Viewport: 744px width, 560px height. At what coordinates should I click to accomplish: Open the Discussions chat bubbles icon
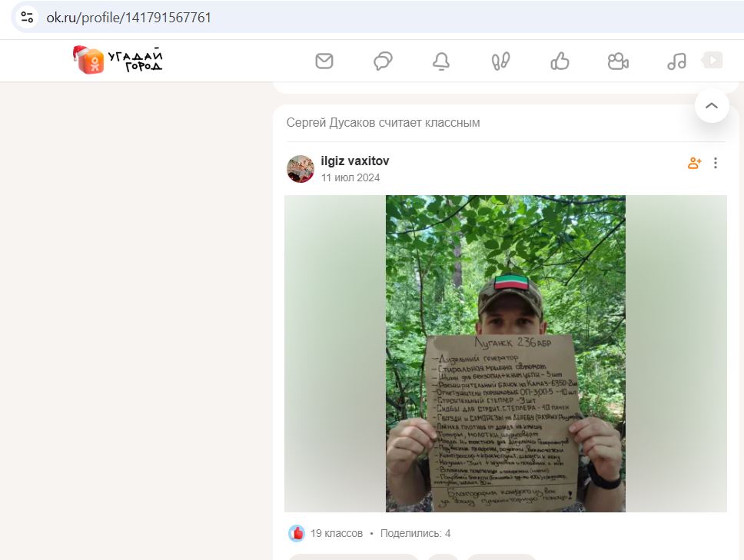[383, 61]
